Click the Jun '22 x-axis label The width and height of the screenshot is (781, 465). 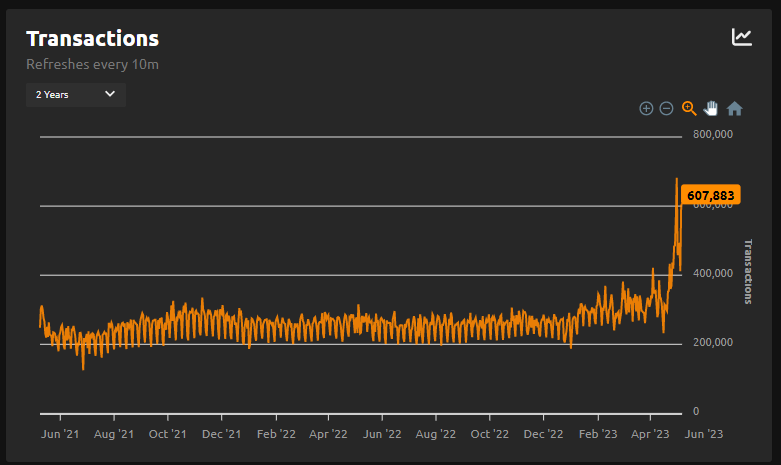coord(382,434)
